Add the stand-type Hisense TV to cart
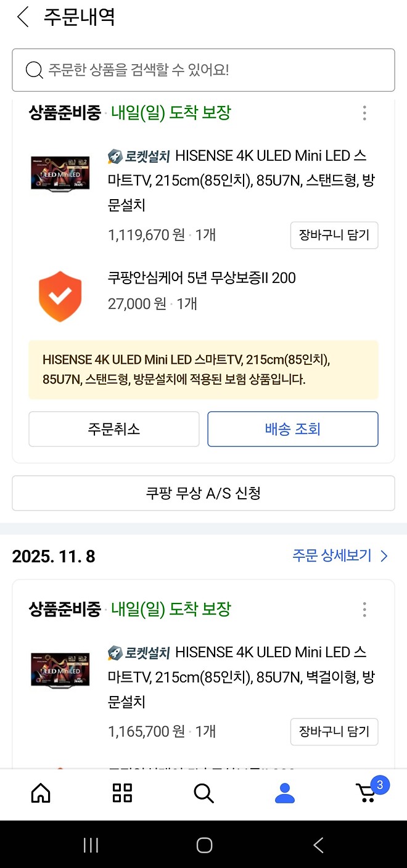Screen dimensions: 407x868 click(x=334, y=235)
